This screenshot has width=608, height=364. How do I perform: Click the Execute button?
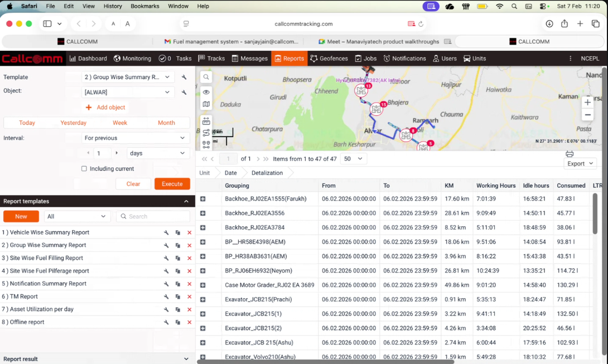[172, 183]
